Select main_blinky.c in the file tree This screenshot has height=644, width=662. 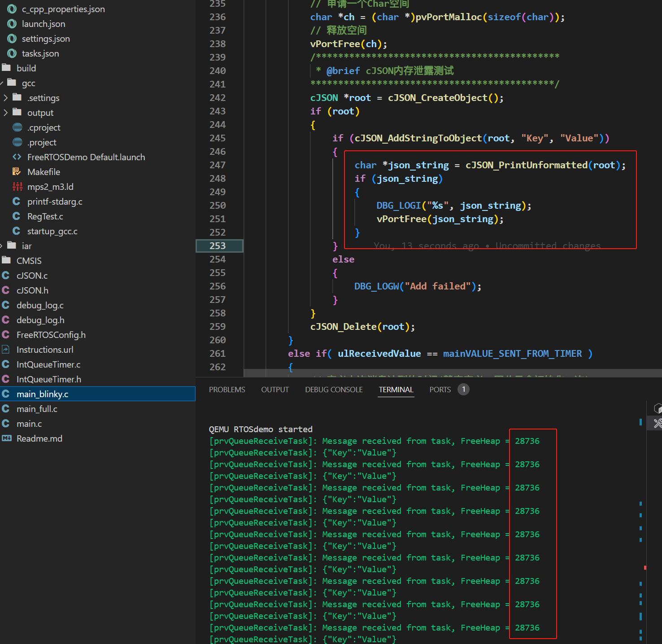tap(98, 394)
